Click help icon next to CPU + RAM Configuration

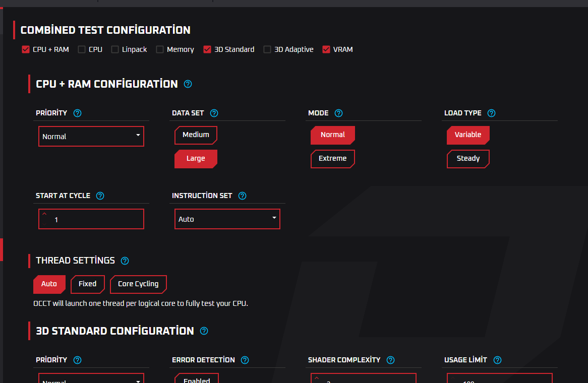188,84
